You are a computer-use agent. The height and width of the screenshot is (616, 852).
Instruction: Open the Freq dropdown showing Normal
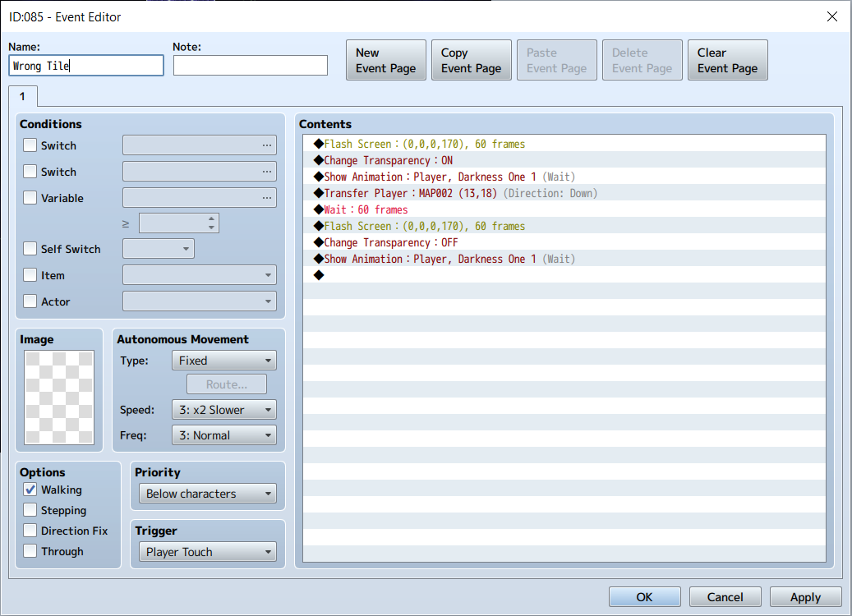point(223,435)
